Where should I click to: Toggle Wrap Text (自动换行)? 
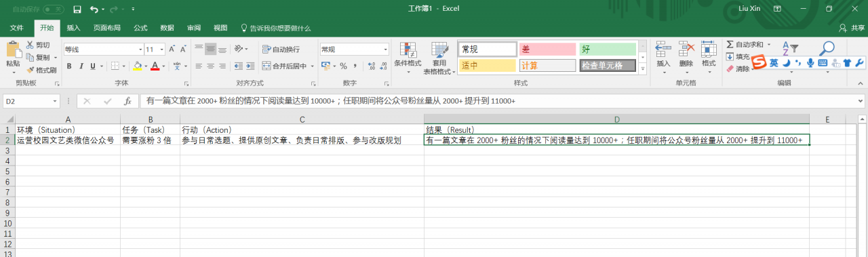(x=280, y=49)
